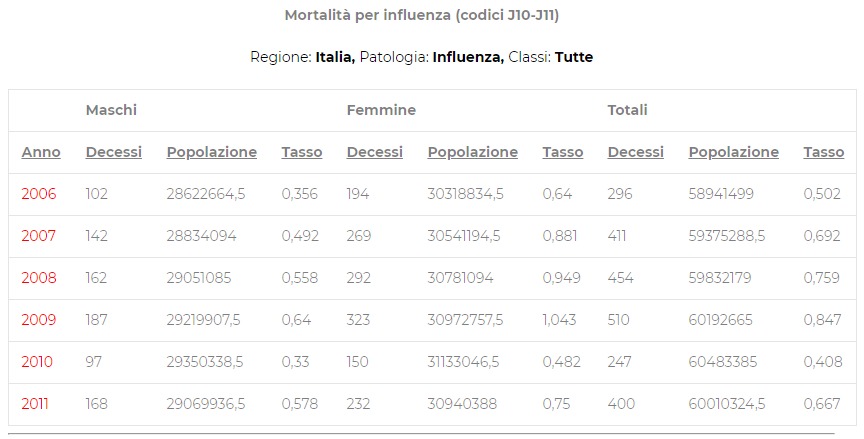Open year 2008 details
The image size is (864, 439).
coord(39,278)
